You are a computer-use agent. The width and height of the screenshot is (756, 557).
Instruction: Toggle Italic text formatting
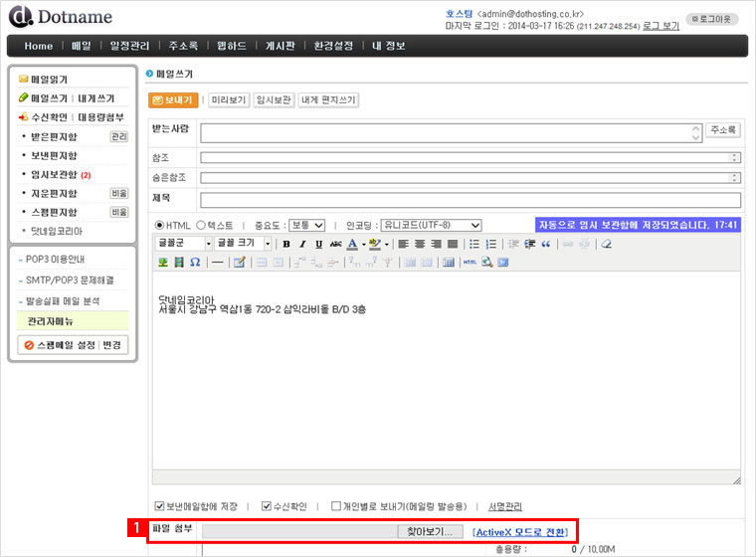coord(302,244)
